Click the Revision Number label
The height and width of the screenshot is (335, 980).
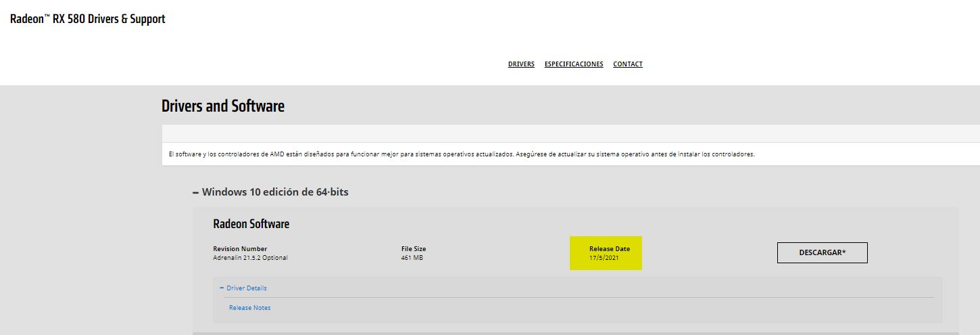click(240, 249)
